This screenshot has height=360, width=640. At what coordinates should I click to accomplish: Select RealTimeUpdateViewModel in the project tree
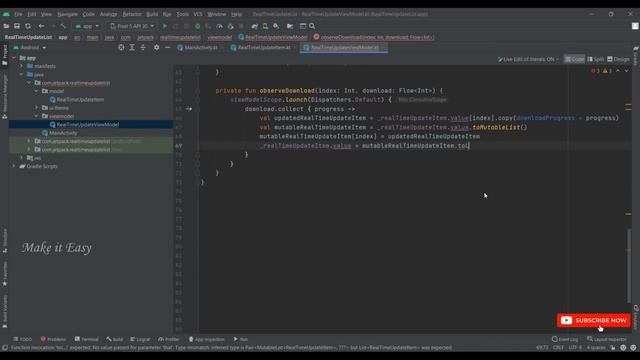(87, 124)
